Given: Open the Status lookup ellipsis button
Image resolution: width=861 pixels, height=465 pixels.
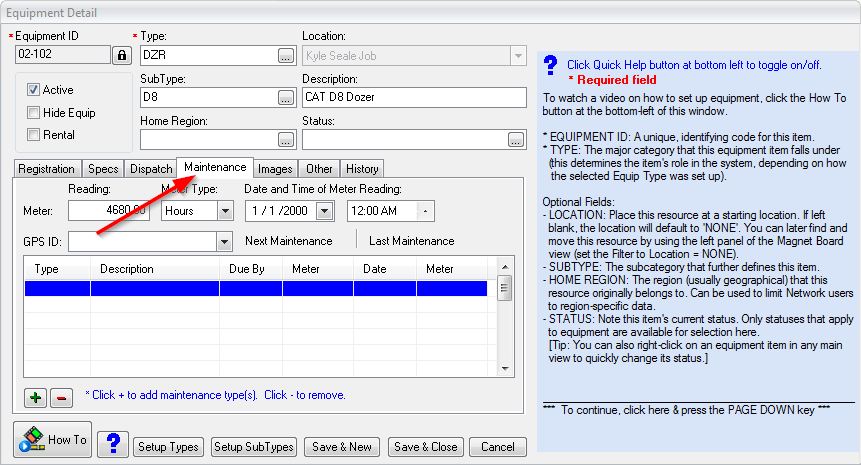Looking at the screenshot, I should tap(516, 140).
